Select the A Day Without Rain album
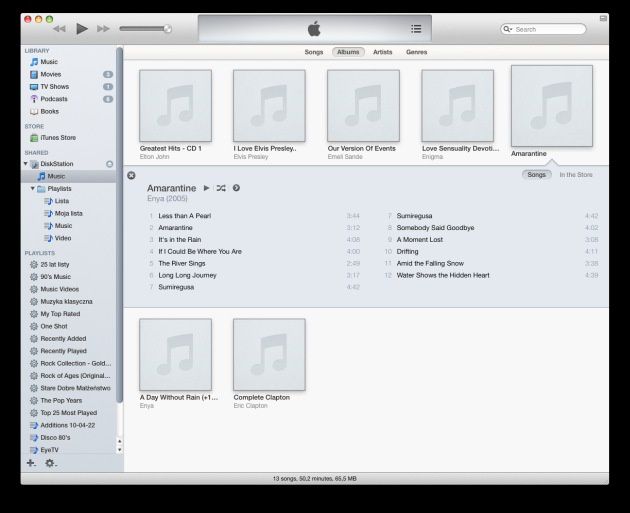630x513 pixels. [176, 354]
